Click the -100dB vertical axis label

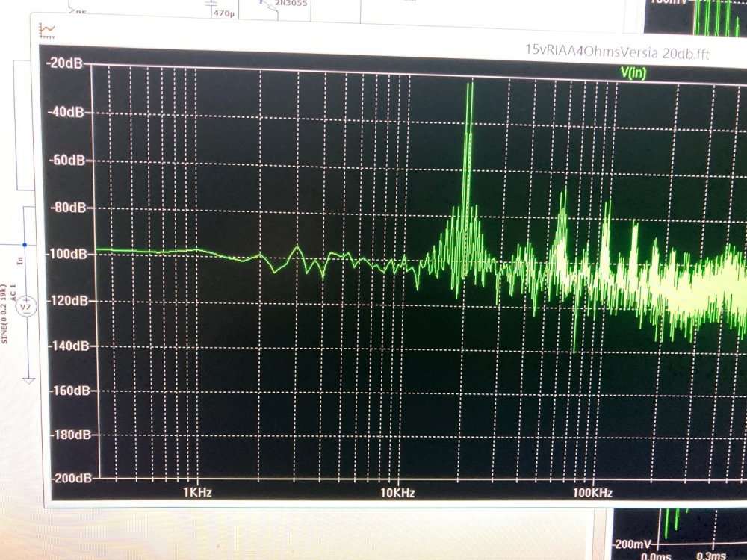[x=66, y=254]
